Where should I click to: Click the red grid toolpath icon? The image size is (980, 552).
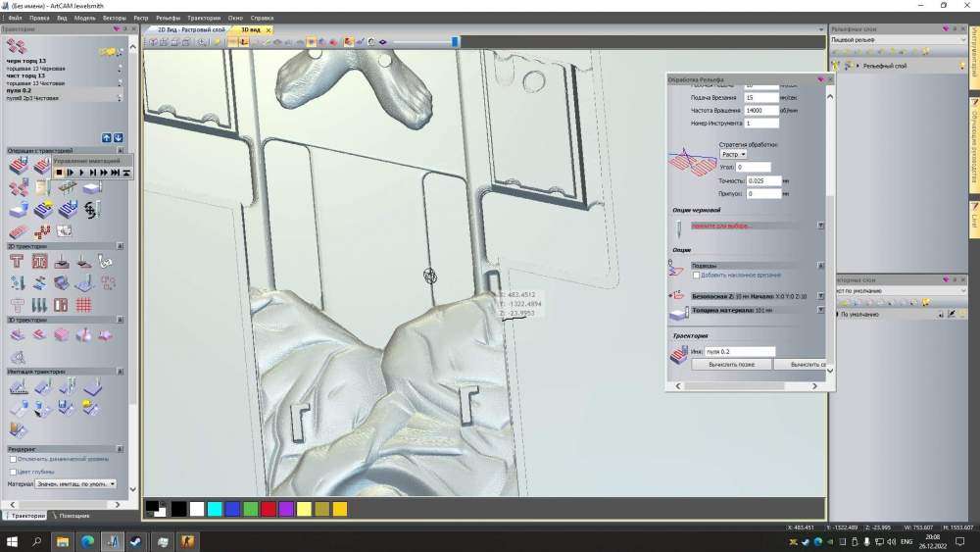point(84,305)
